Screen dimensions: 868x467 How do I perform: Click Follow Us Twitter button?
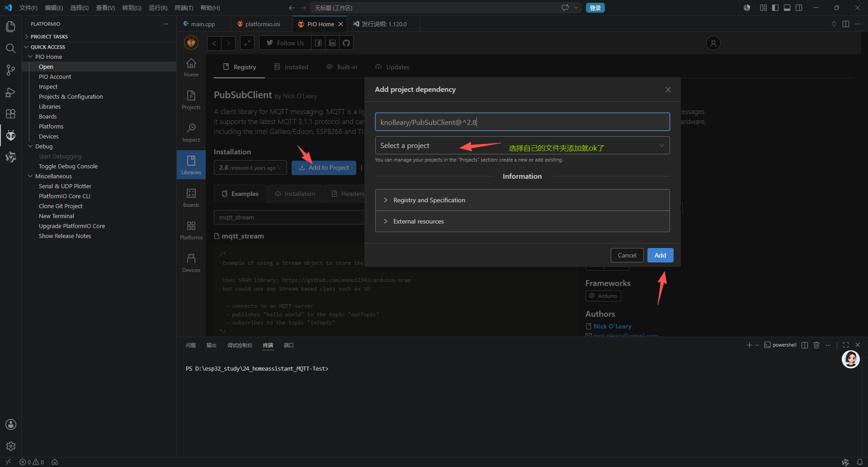coord(285,43)
